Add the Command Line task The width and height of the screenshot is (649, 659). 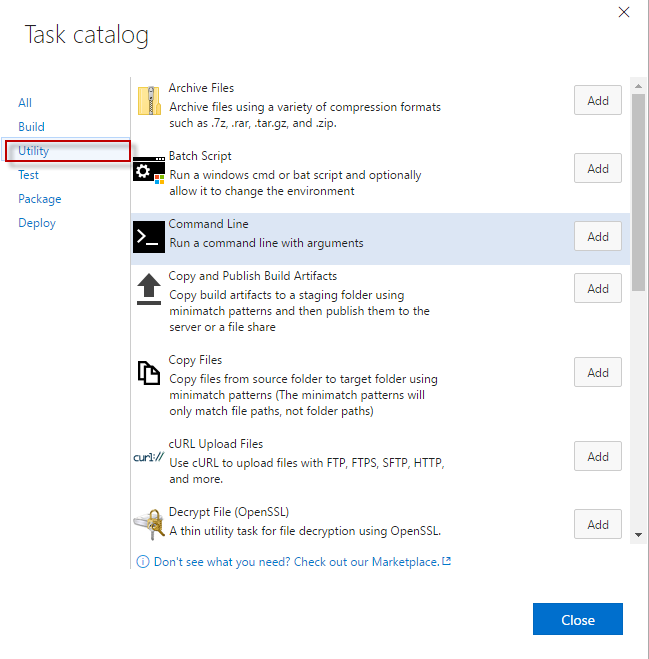pos(598,236)
